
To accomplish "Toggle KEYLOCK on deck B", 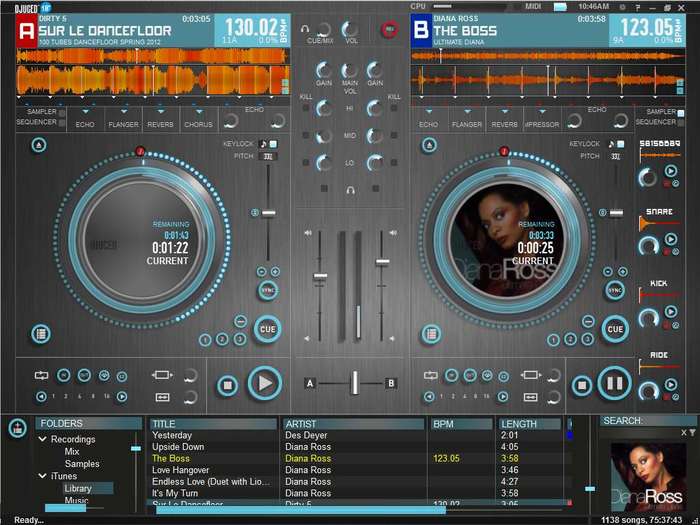I will coord(621,144).
